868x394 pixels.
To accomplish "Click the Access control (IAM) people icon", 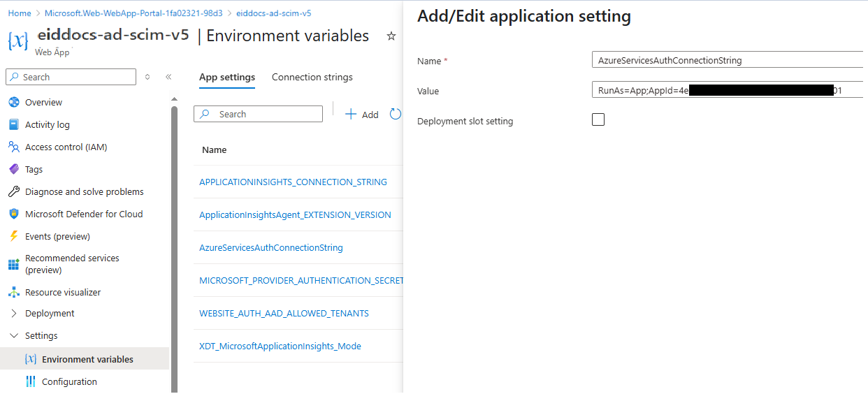I will [13, 147].
